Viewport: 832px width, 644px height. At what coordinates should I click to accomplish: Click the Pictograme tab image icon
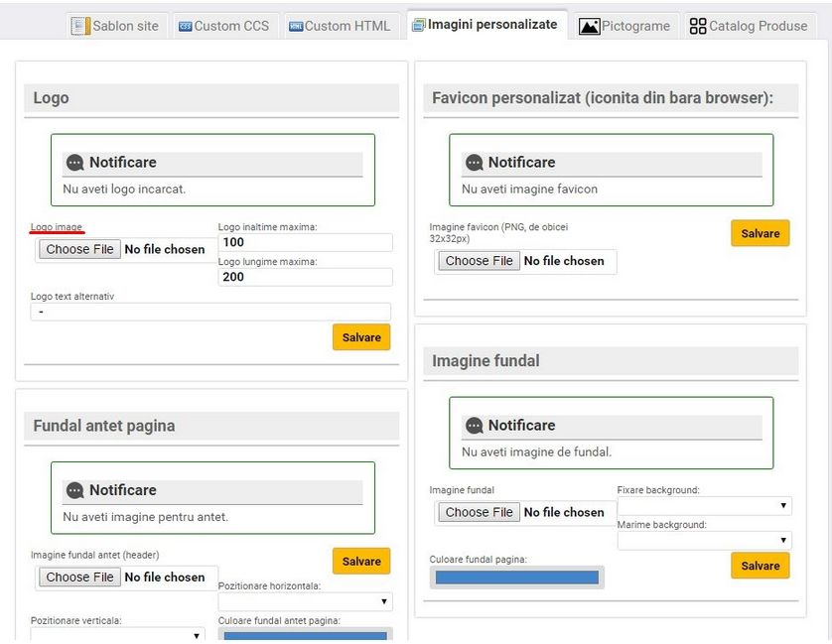click(589, 27)
